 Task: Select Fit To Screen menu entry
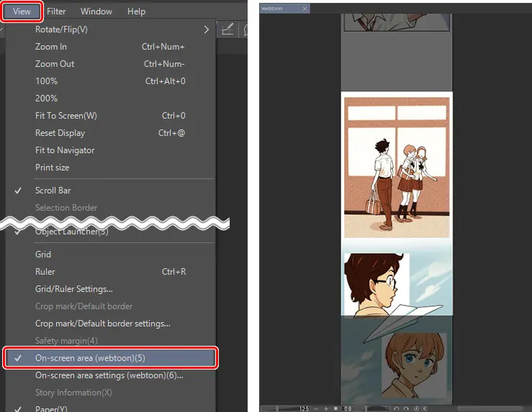(x=66, y=116)
